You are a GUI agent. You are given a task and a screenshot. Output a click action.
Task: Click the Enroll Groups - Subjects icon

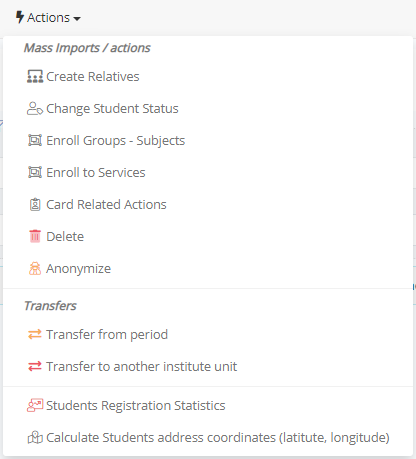[x=35, y=140]
